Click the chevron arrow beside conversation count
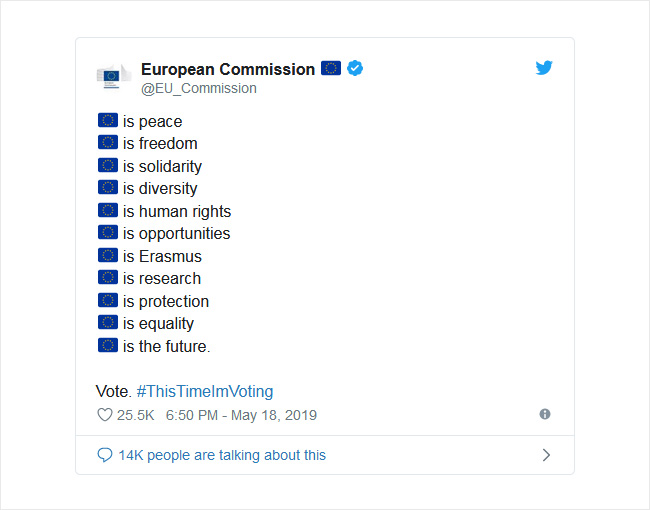650x510 pixels. 546,455
